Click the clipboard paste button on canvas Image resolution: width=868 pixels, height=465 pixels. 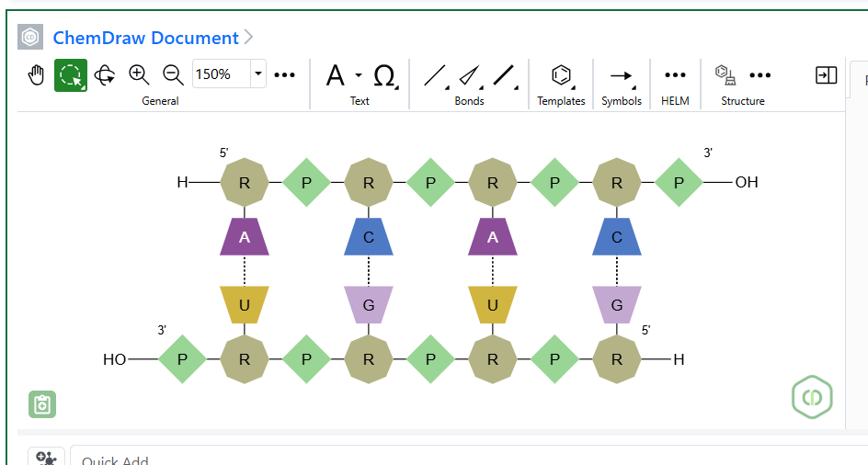[42, 404]
